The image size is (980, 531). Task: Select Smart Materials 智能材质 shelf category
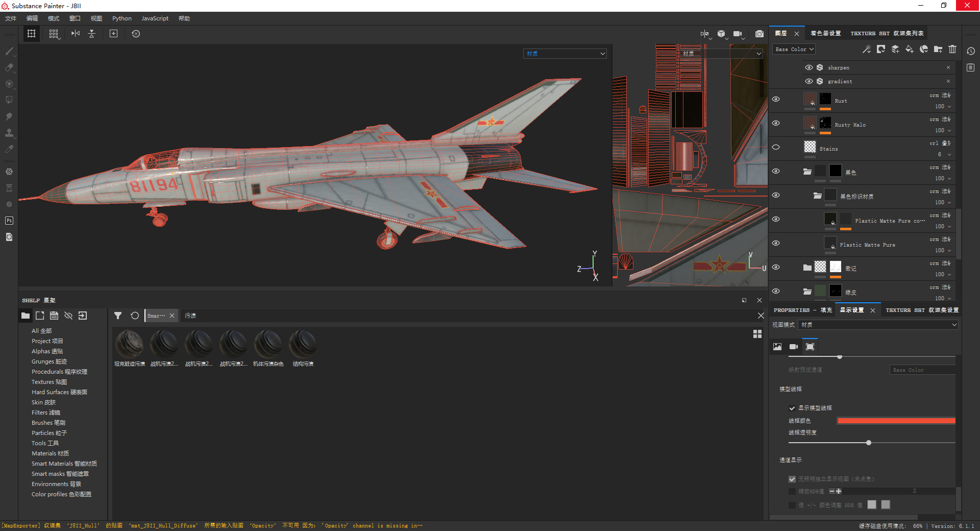coord(64,464)
